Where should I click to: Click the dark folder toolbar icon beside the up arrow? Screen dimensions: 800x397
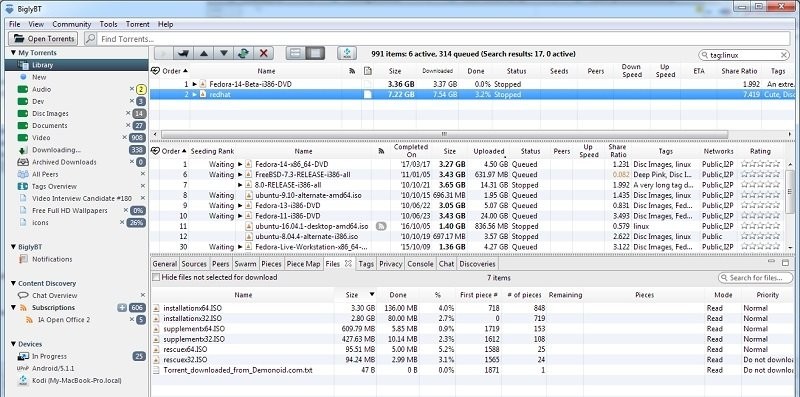tap(183, 53)
